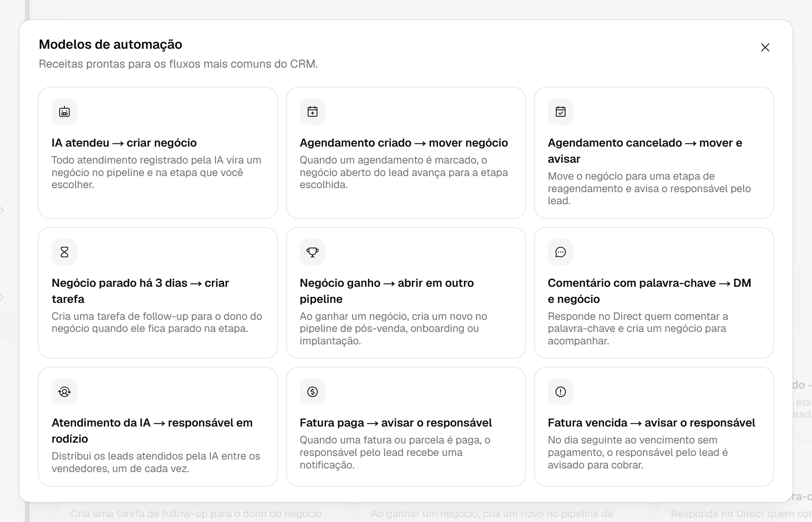Open 'Fatura vencida → avisar o responsável' title

(x=651, y=423)
